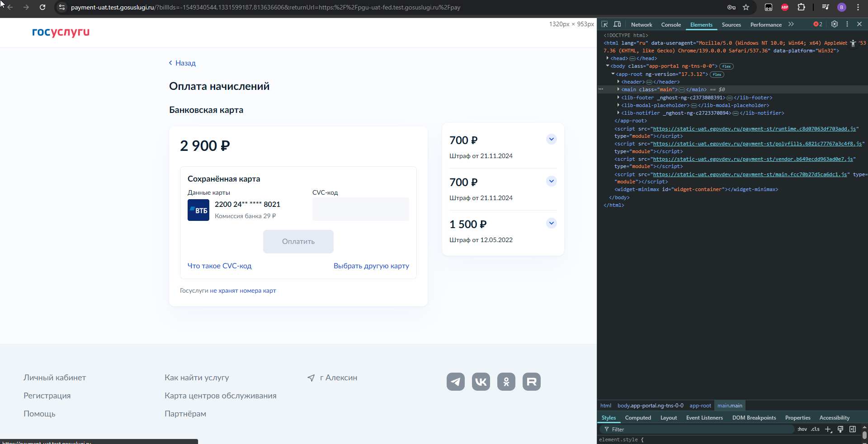The image size is (868, 444).
Task: Click the red error counter showing 2
Action: point(818,24)
